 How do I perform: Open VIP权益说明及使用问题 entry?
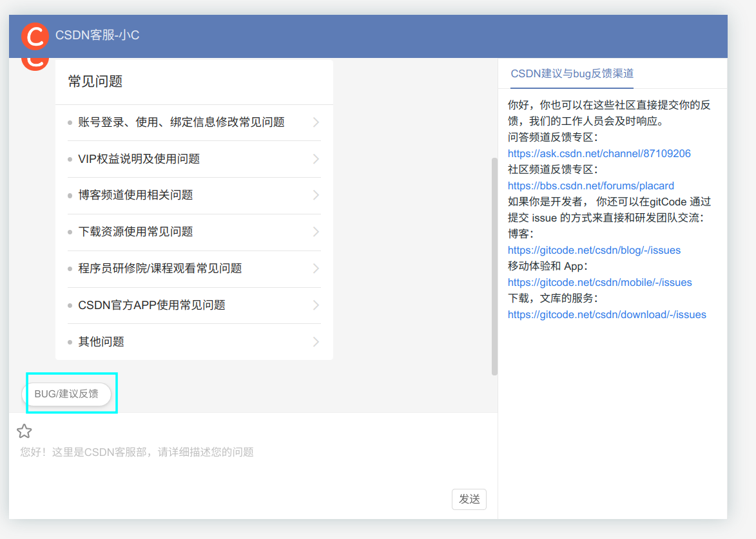pyautogui.click(x=194, y=159)
